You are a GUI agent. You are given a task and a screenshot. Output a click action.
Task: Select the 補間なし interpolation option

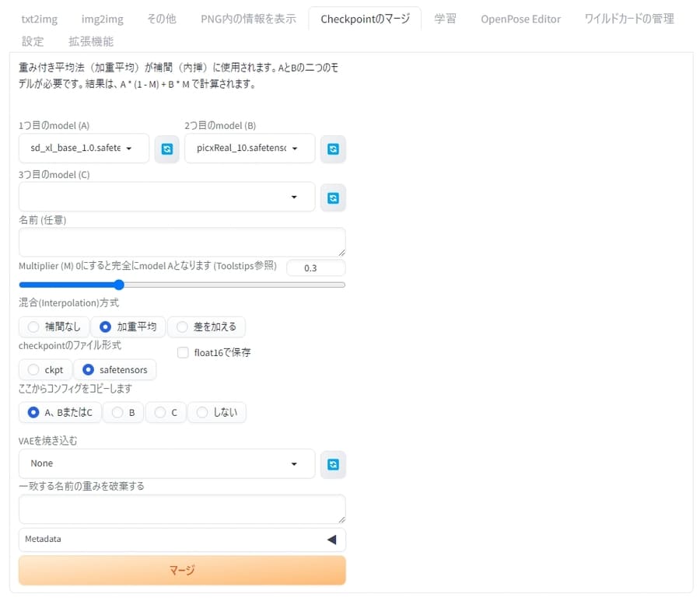(54, 327)
